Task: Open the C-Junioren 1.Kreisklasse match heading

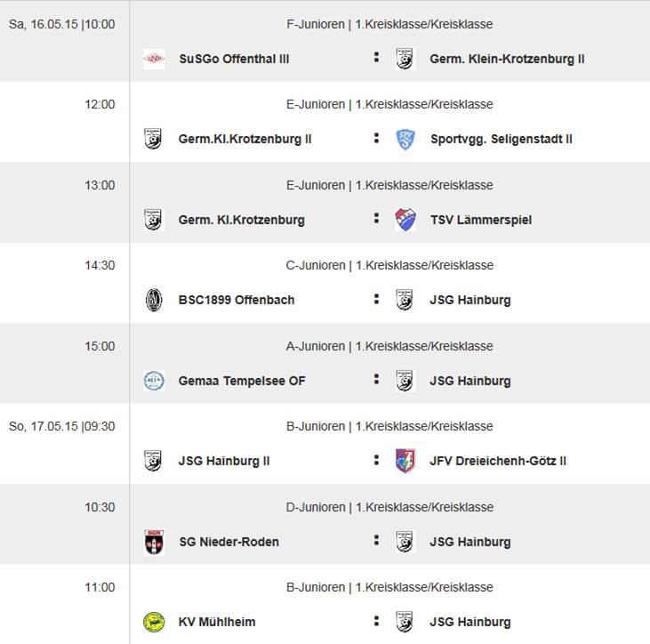Action: [x=389, y=265]
